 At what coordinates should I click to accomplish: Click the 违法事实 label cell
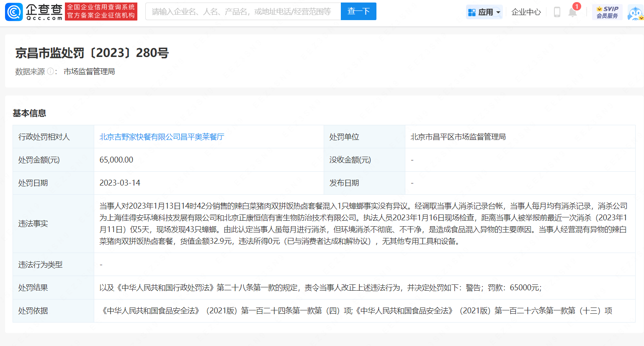54,224
